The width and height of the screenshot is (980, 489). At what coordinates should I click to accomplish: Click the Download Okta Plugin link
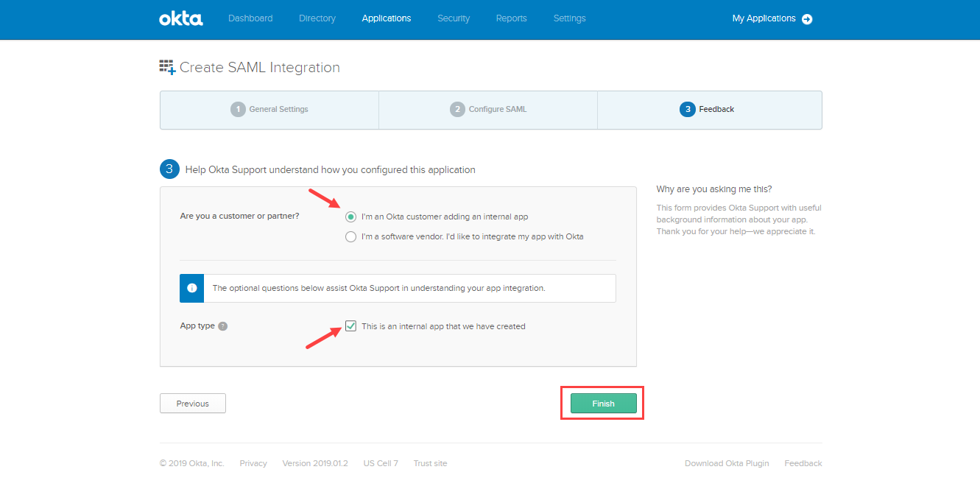pos(727,463)
